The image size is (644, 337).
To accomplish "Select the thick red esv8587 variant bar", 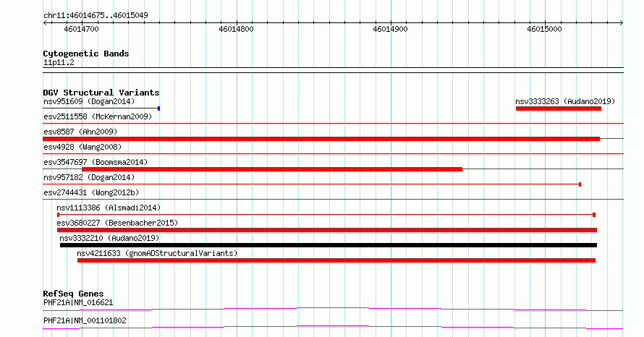I will pyautogui.click(x=321, y=139).
